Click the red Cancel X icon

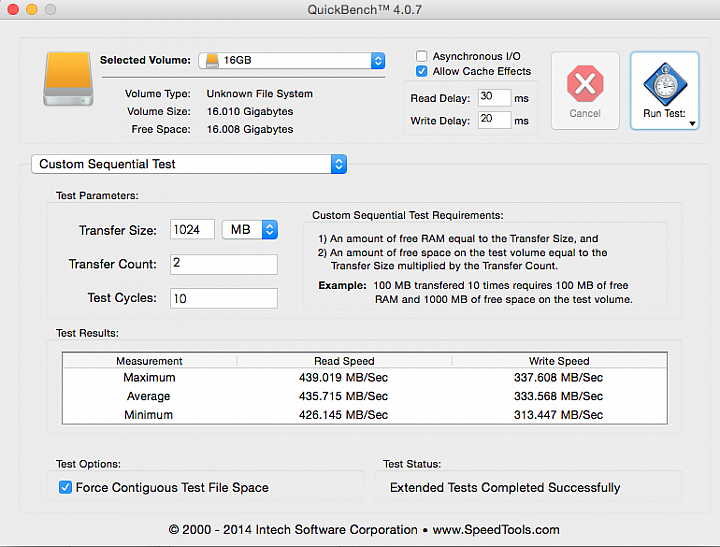(x=585, y=84)
